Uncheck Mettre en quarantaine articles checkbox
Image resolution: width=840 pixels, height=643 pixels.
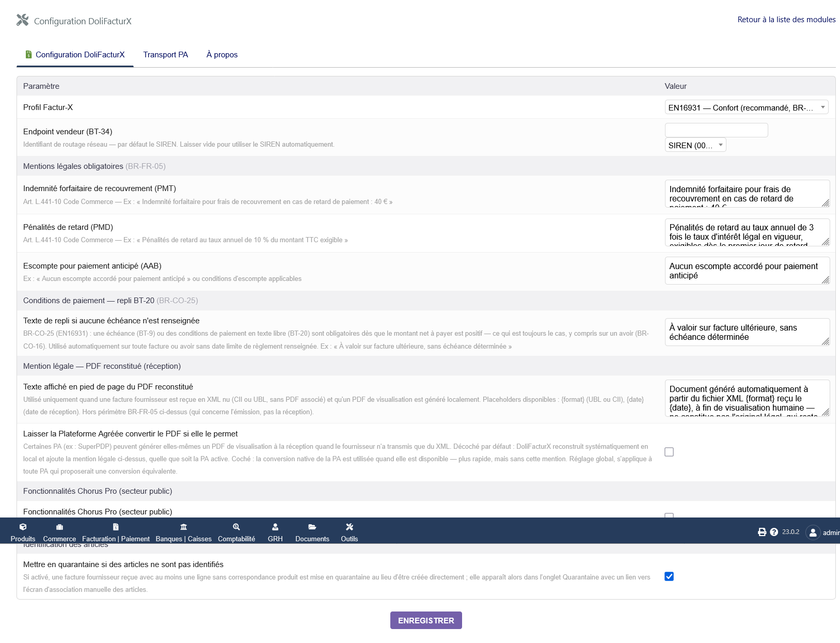click(669, 576)
